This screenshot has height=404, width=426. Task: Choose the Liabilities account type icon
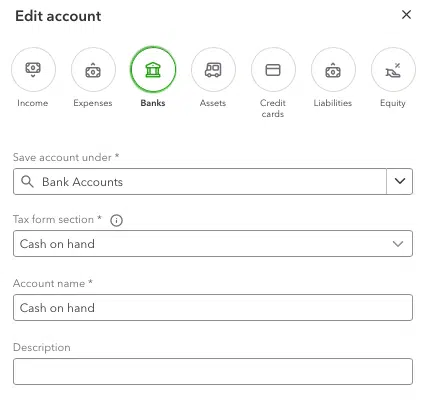pos(333,70)
